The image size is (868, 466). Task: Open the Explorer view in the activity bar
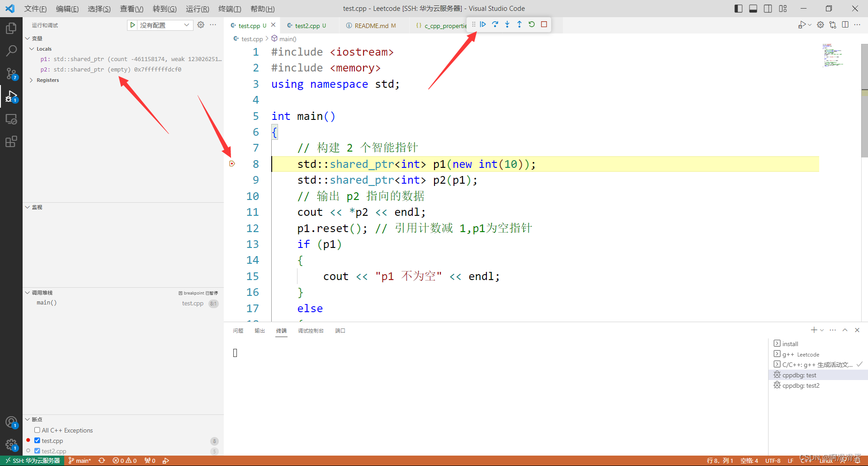tap(11, 28)
